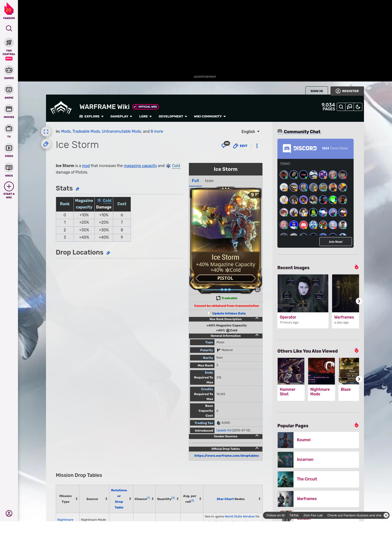Open the Koumei popular page
The height and width of the screenshot is (545, 392).
[x=318, y=440]
